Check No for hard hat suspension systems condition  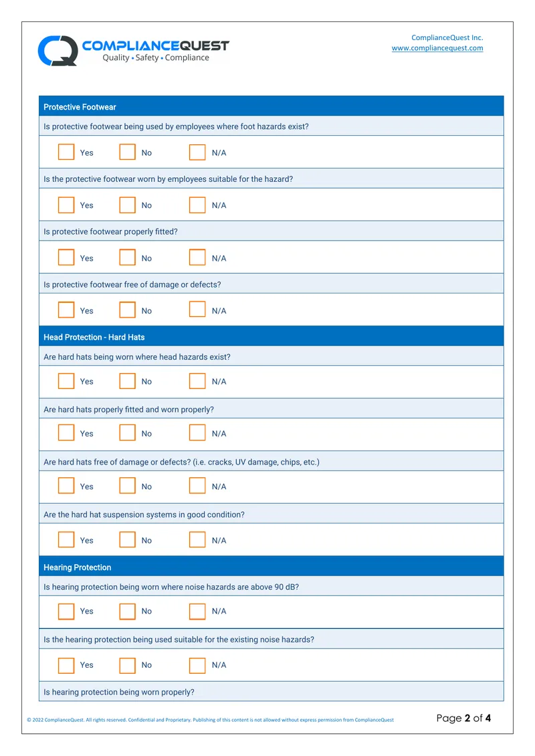(127, 539)
